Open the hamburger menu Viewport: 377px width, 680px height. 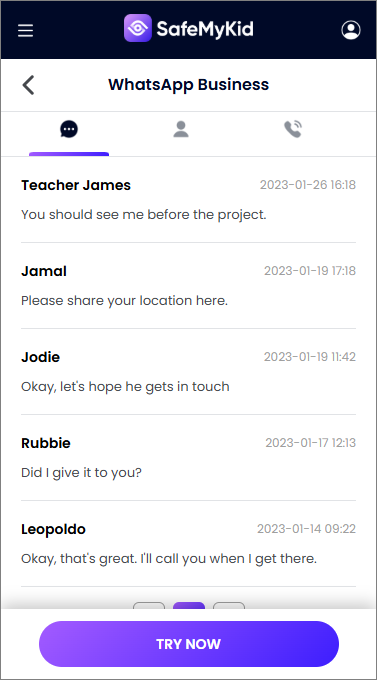[26, 30]
